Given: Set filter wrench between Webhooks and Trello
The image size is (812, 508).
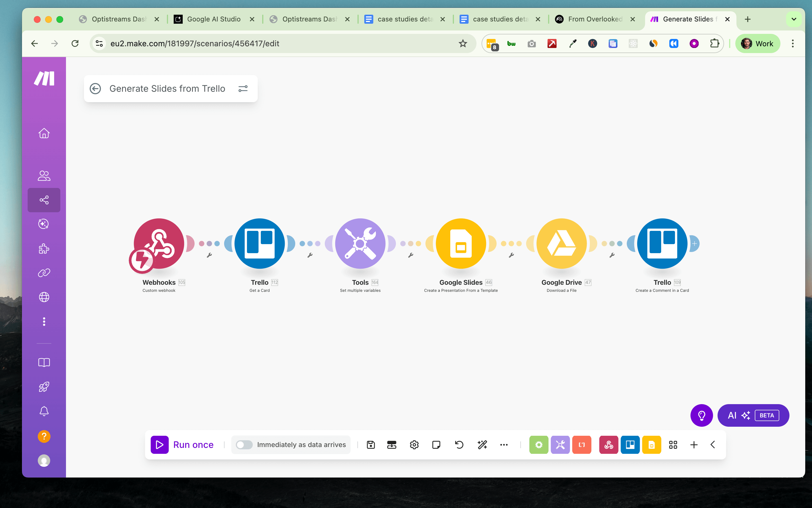Looking at the screenshot, I should point(209,255).
